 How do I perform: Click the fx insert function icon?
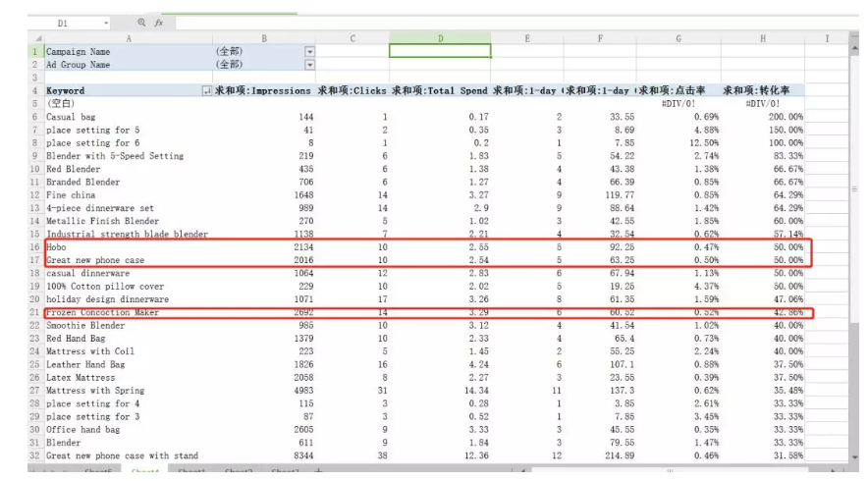[156, 22]
